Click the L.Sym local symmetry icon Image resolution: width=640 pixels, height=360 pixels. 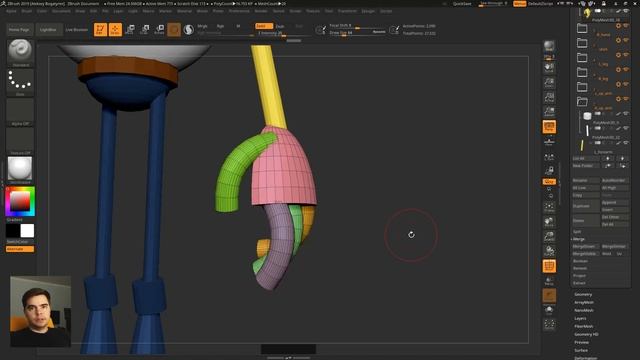click(549, 157)
